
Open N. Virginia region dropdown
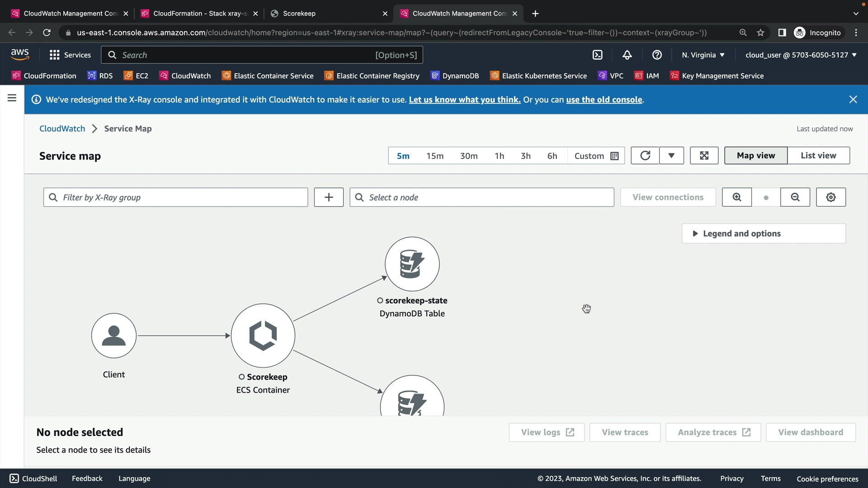pyautogui.click(x=703, y=55)
